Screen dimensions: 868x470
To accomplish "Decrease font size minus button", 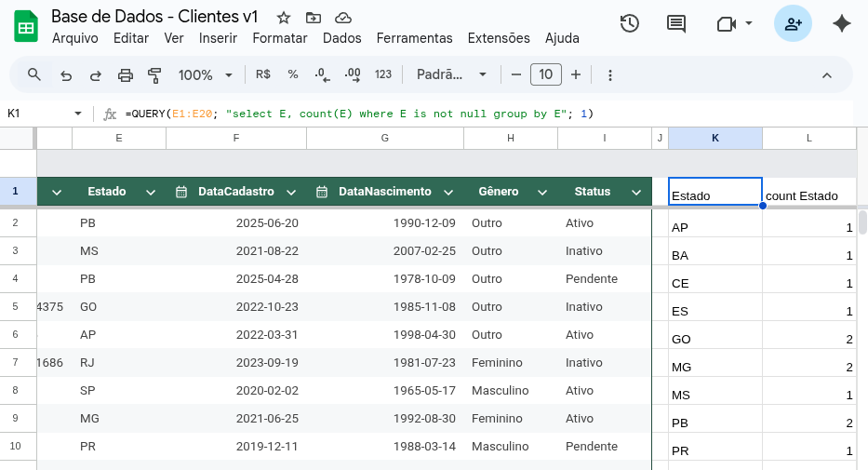I will [516, 74].
